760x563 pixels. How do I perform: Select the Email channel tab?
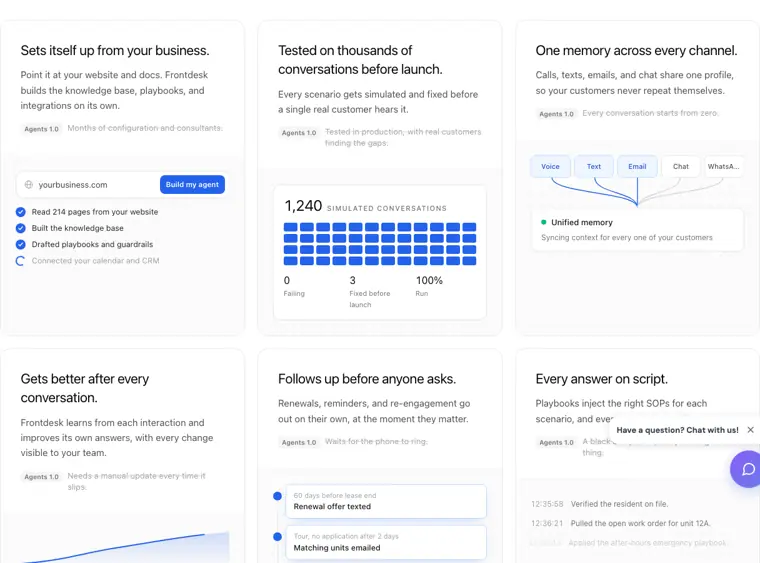tap(637, 166)
